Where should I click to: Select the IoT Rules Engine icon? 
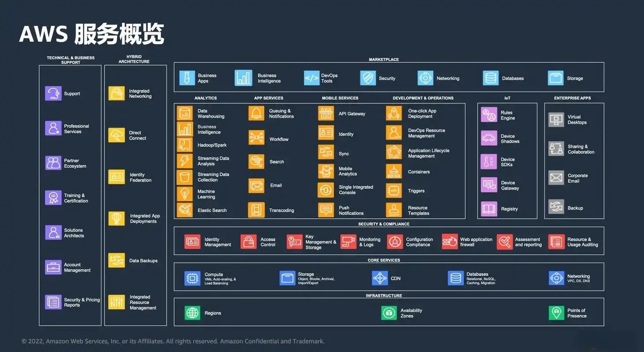(489, 115)
